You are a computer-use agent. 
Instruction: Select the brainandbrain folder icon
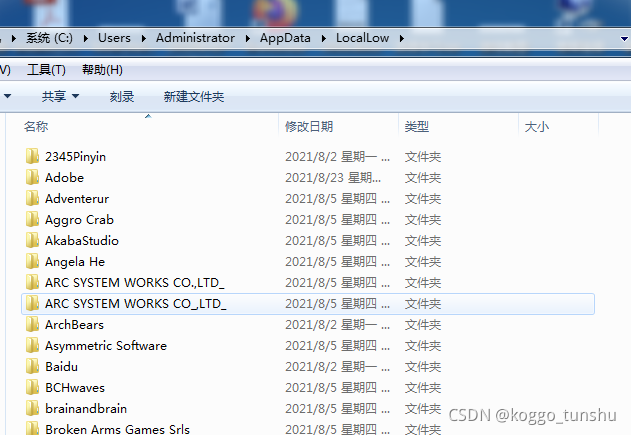pos(32,408)
